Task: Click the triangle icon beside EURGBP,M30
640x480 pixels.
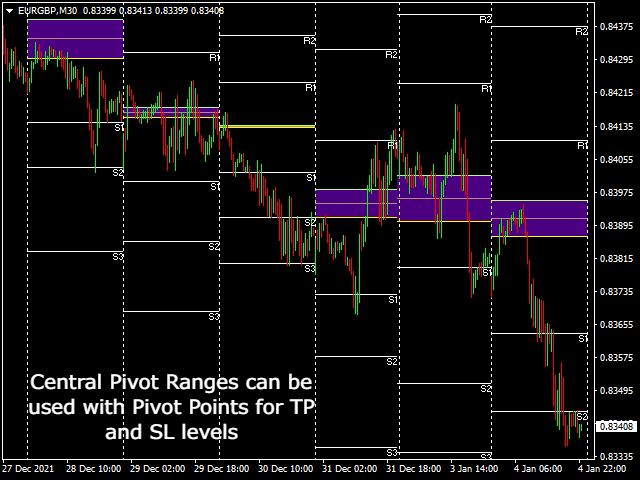Action: pyautogui.click(x=8, y=10)
